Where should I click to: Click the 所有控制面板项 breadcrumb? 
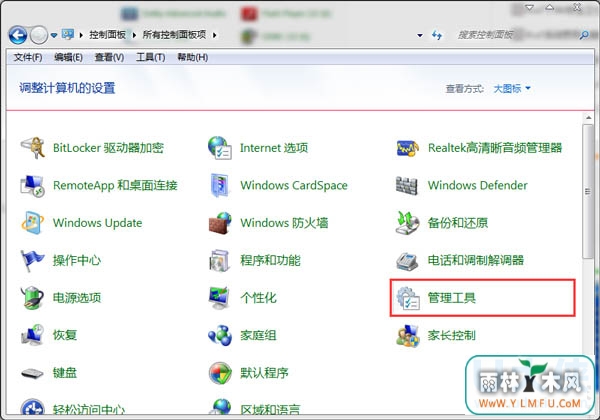(x=174, y=35)
